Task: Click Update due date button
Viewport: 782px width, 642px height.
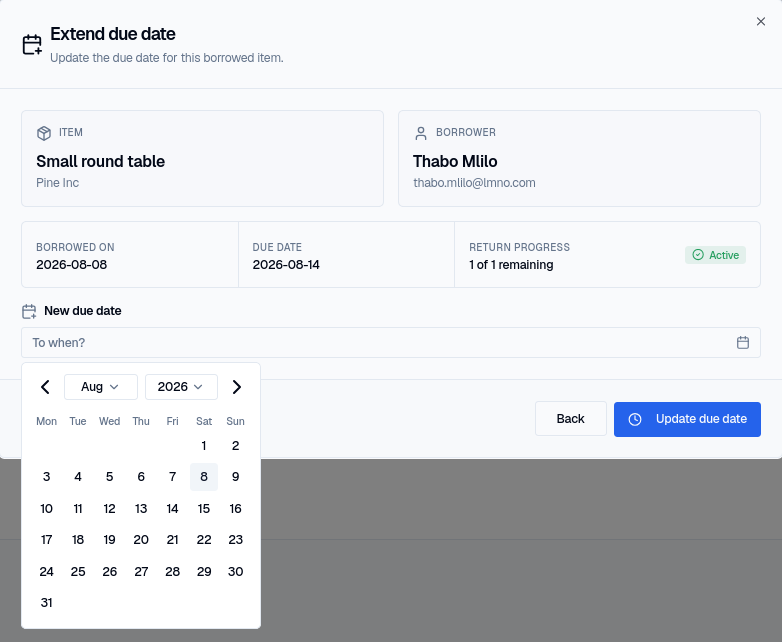Action: [x=687, y=420]
